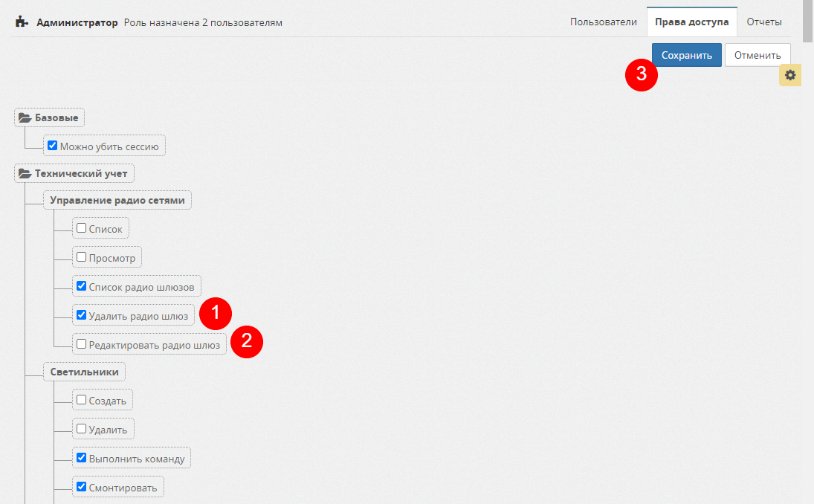Screen dimensions: 814x504
Task: Click the Администратор role puzzle icon
Action: pos(22,22)
